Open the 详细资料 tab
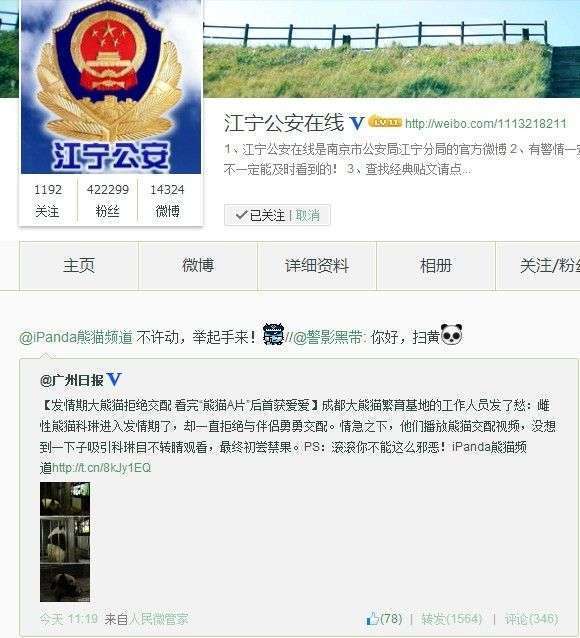 317,266
